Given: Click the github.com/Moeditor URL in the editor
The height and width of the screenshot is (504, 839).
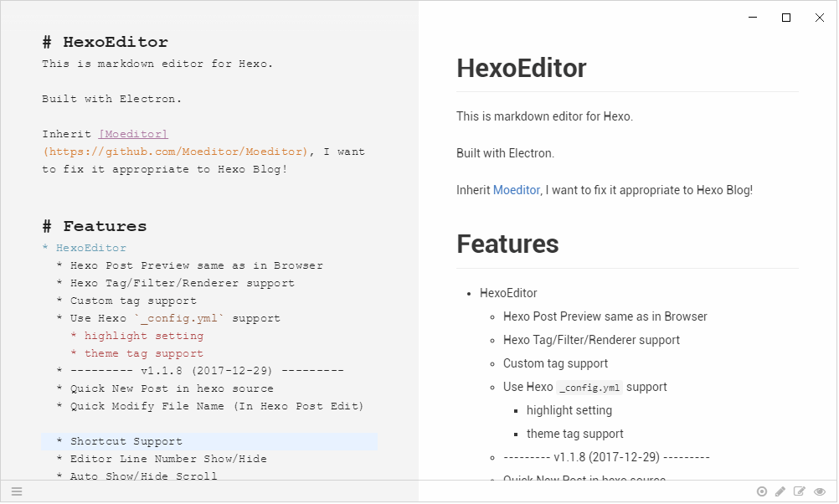Looking at the screenshot, I should click(176, 152).
